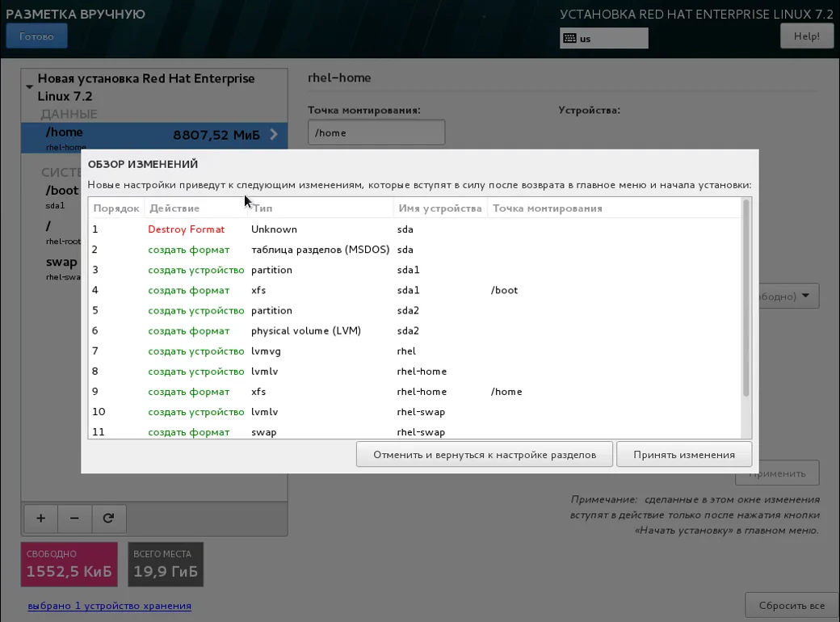
Task: Click the plus icon to add mount point
Action: (40, 518)
